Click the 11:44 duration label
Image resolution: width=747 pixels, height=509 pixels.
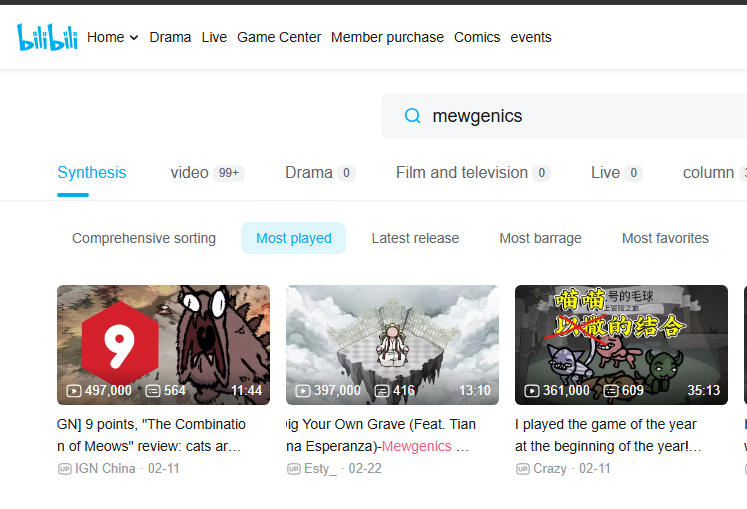(246, 391)
